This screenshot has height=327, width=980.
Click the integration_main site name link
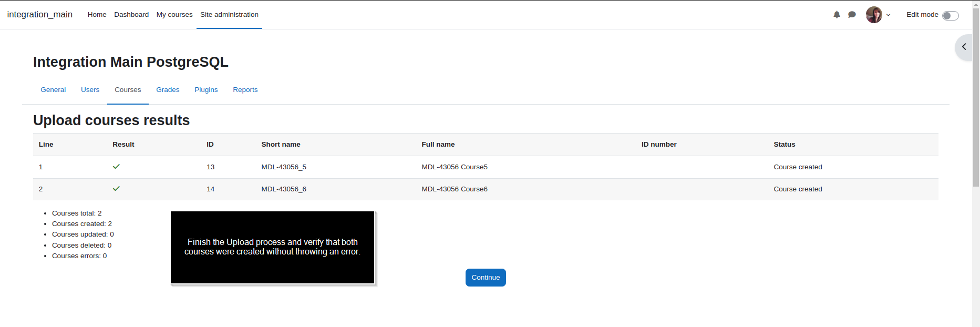pos(40,15)
